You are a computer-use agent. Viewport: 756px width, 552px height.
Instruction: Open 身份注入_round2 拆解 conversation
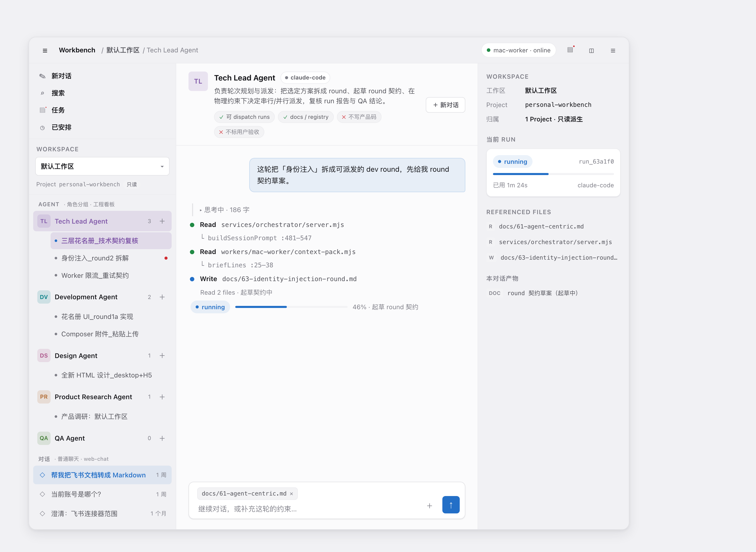click(x=111, y=258)
